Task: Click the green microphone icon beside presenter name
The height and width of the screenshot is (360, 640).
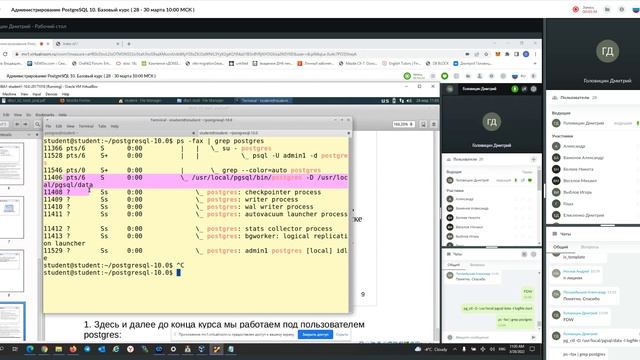Action: [x=515, y=89]
